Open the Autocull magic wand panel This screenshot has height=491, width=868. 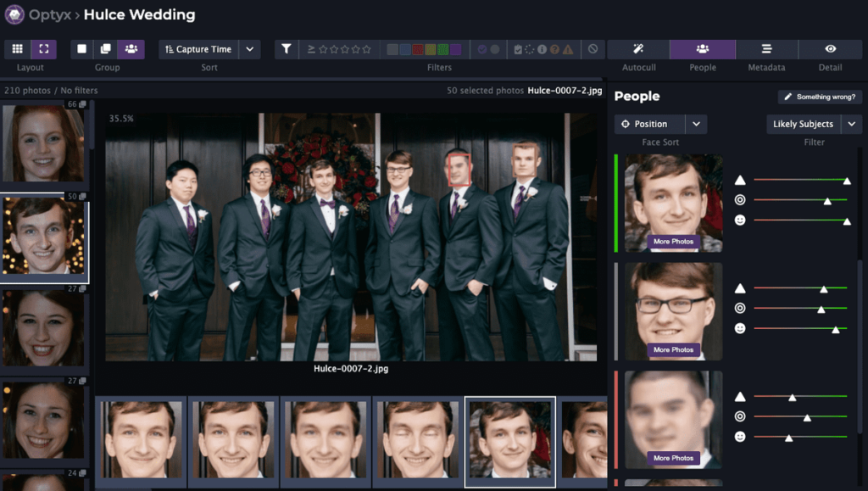point(638,49)
